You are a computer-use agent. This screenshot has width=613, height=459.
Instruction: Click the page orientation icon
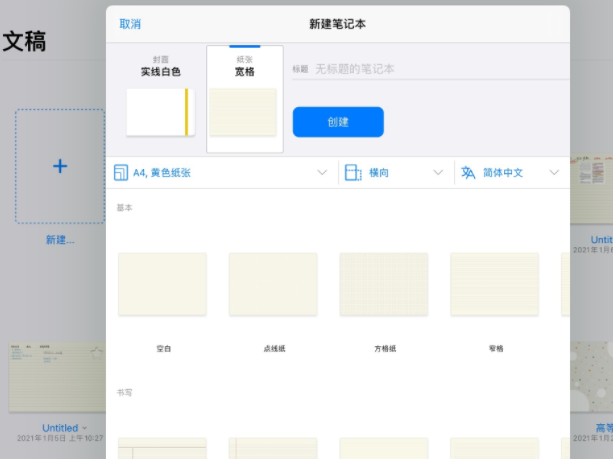[352, 172]
